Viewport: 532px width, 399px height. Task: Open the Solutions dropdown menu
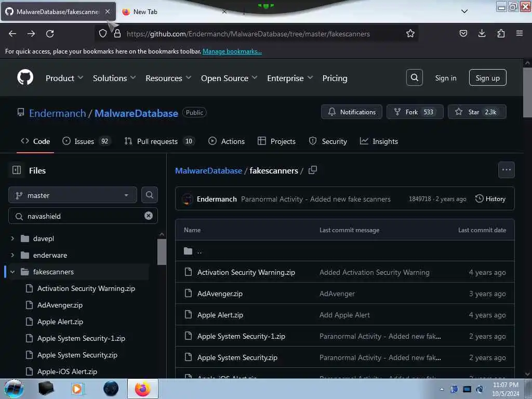(114, 78)
